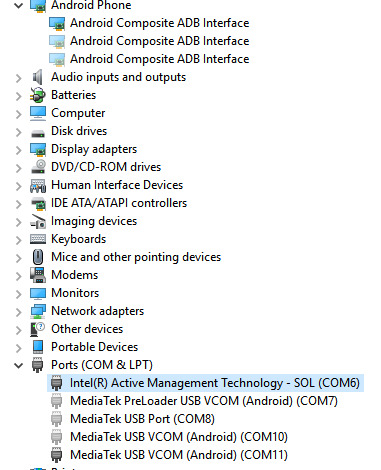Click the DVD/CD-ROM drives disc icon
381x470 pixels.
click(38, 167)
